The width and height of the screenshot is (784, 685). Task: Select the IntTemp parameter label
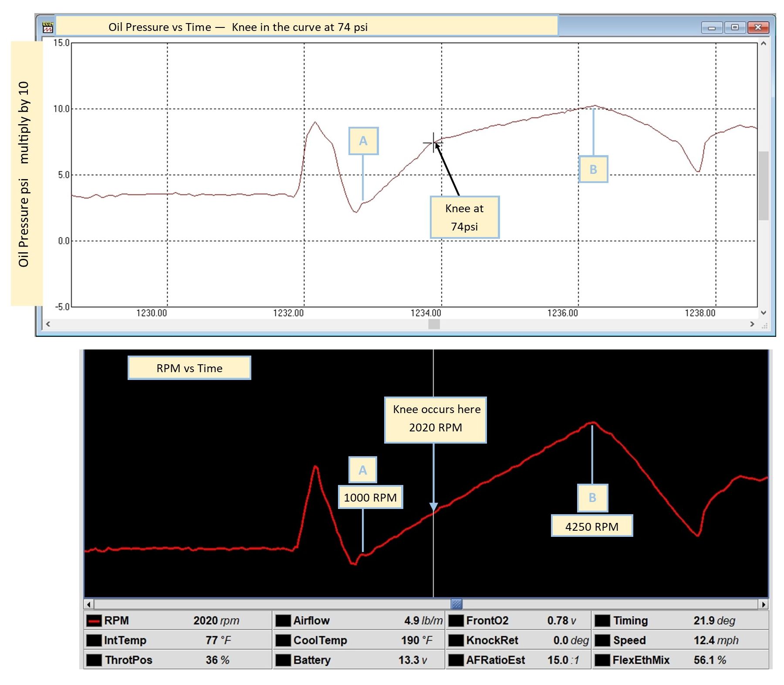point(125,640)
